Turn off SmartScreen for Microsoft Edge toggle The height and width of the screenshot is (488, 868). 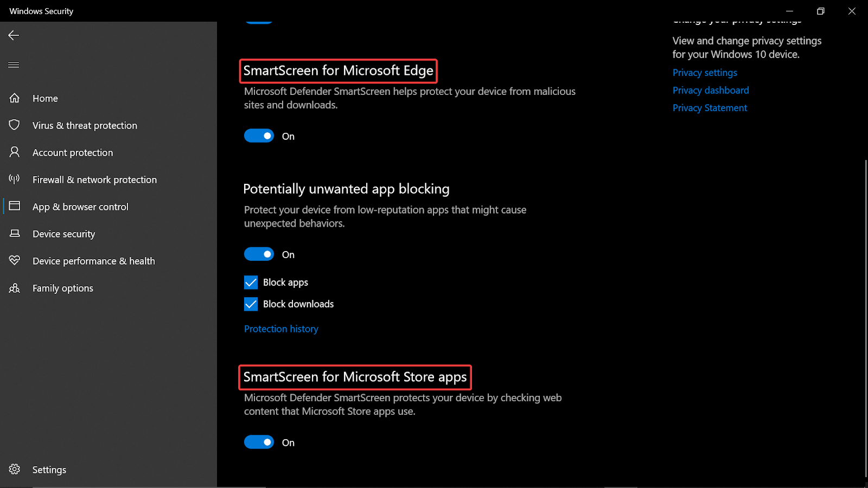point(259,136)
